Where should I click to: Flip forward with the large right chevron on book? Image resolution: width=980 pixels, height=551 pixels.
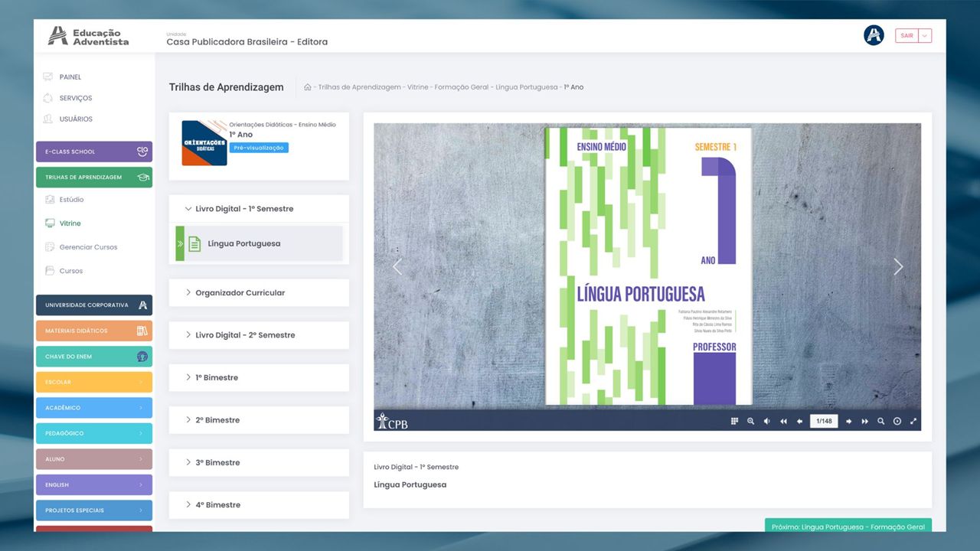[898, 266]
